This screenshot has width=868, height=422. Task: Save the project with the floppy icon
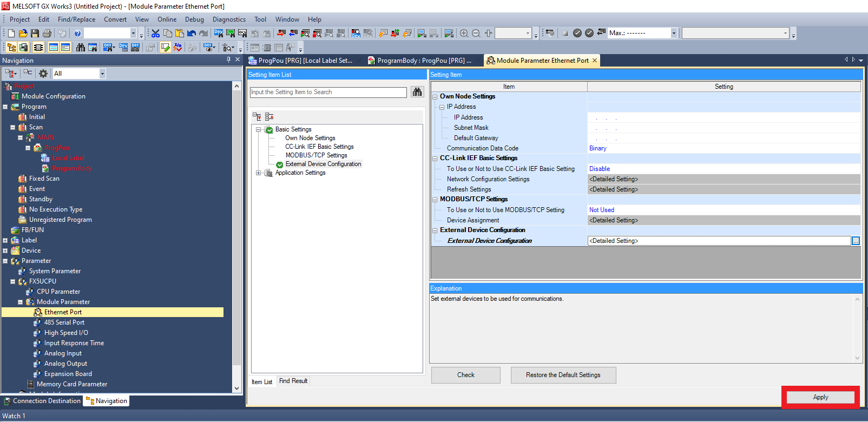coord(35,33)
